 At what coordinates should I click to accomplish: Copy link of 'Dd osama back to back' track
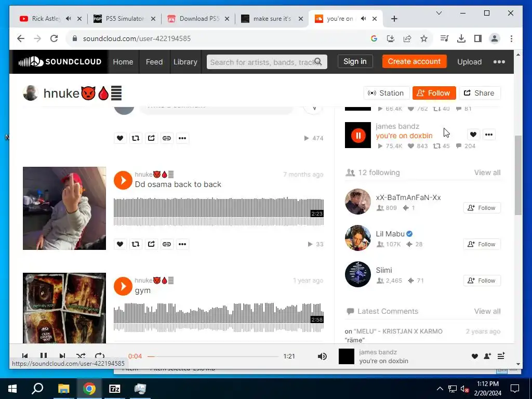pyautogui.click(x=167, y=244)
